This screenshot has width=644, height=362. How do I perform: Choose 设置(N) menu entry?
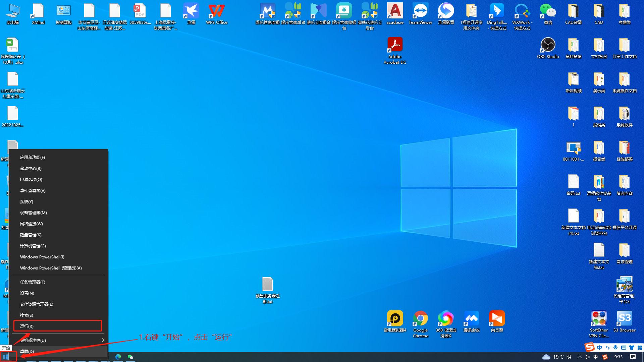[x=58, y=293]
